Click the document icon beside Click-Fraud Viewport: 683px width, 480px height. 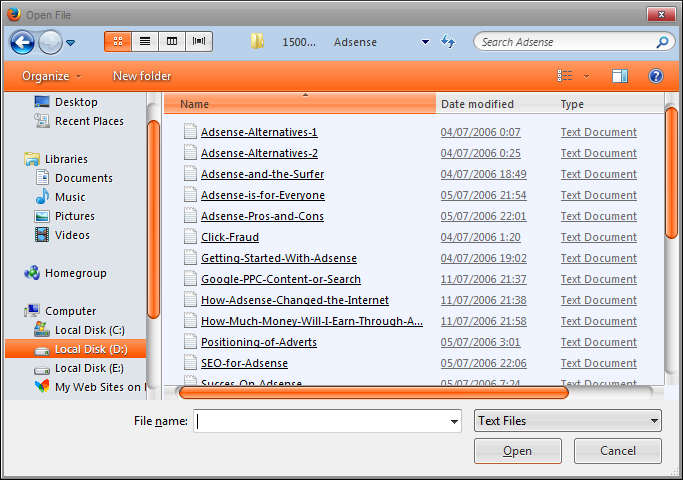190,237
